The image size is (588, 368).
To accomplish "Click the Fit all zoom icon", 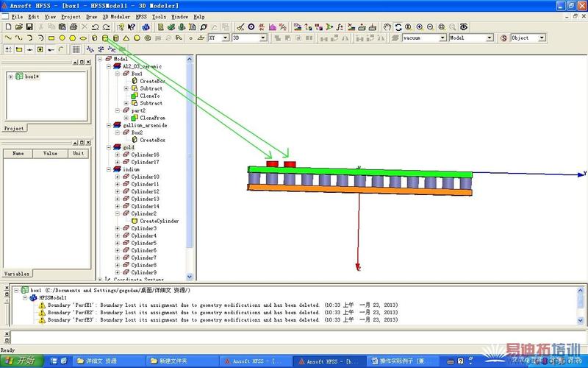I will (442, 27).
